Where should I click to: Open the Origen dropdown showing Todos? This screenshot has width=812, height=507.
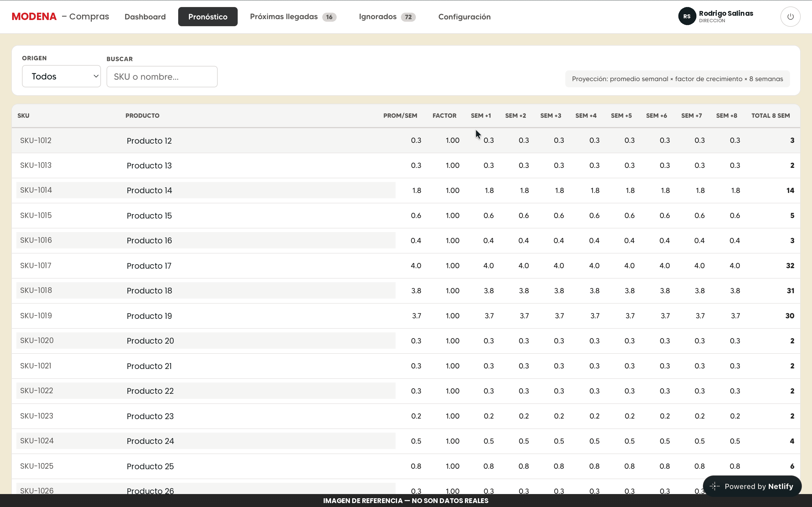[61, 76]
